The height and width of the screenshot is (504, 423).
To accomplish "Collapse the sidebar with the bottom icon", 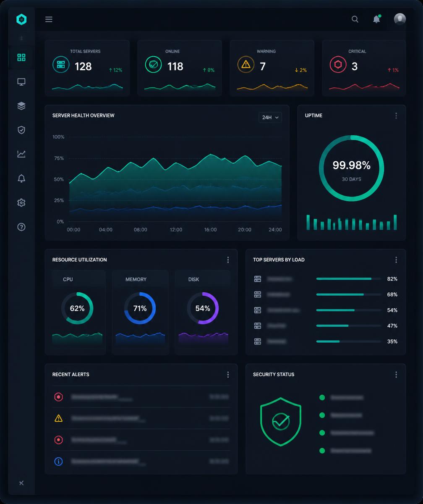I will 21,483.
